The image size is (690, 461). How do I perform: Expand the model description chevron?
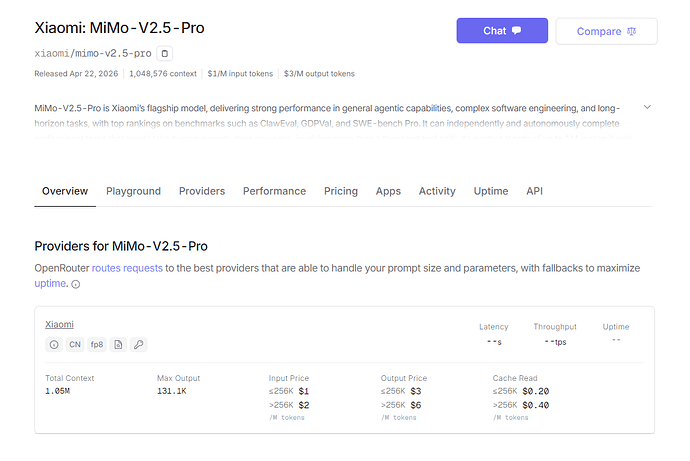(647, 107)
